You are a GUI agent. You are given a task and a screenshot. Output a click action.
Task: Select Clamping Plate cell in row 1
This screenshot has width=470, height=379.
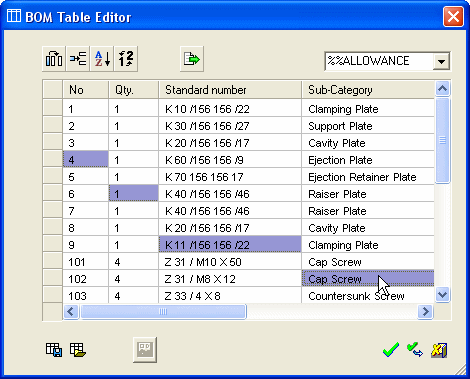pos(368,109)
